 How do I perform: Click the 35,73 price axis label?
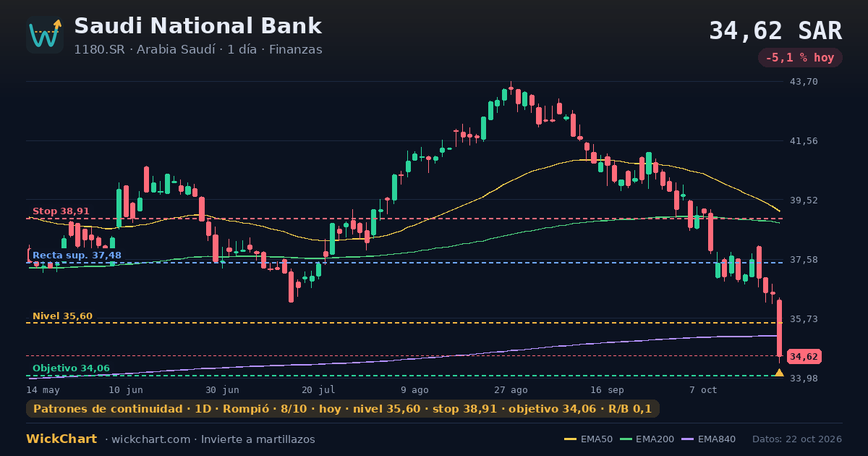click(803, 319)
